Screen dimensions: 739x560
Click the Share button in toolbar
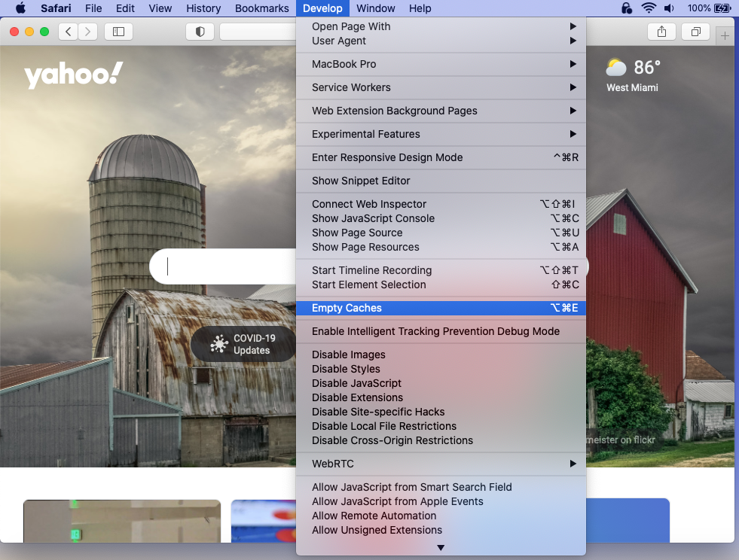click(661, 32)
